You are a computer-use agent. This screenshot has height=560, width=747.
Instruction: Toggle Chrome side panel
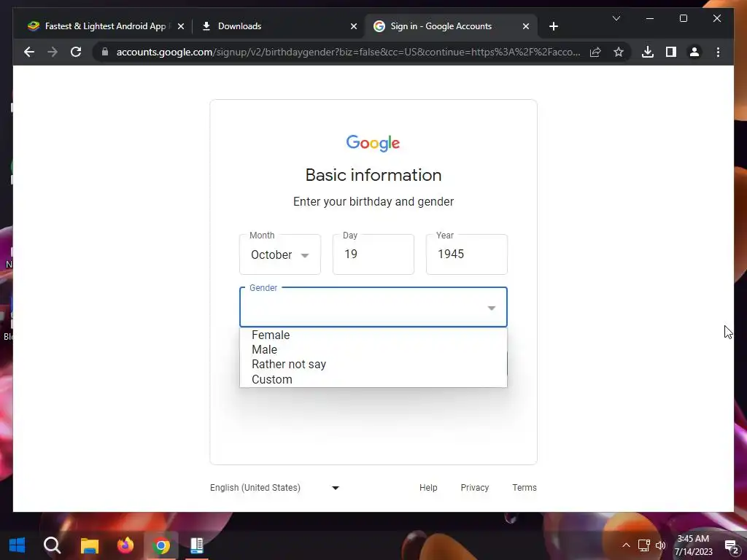(x=671, y=52)
